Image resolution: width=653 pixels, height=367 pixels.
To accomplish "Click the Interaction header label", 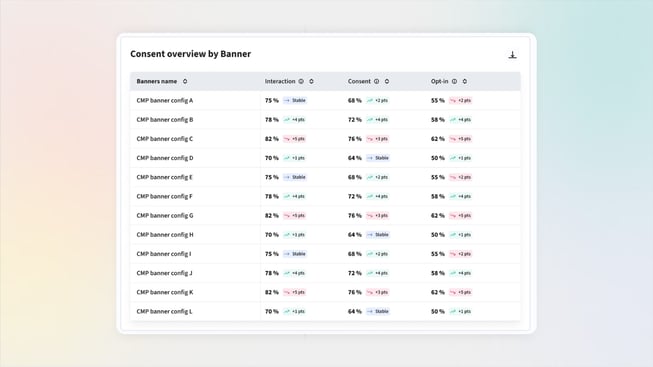I will pyautogui.click(x=280, y=81).
